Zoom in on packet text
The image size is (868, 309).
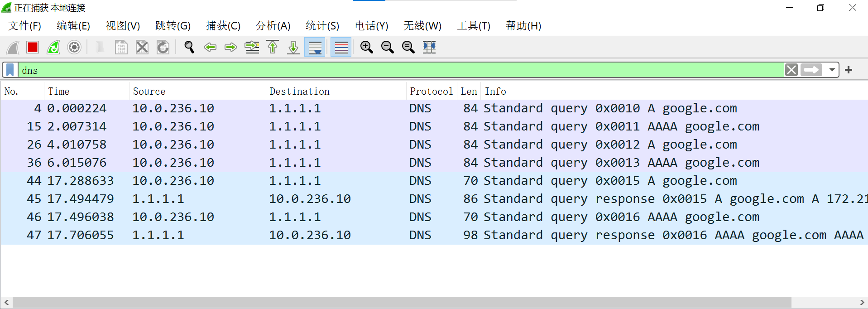pyautogui.click(x=367, y=47)
